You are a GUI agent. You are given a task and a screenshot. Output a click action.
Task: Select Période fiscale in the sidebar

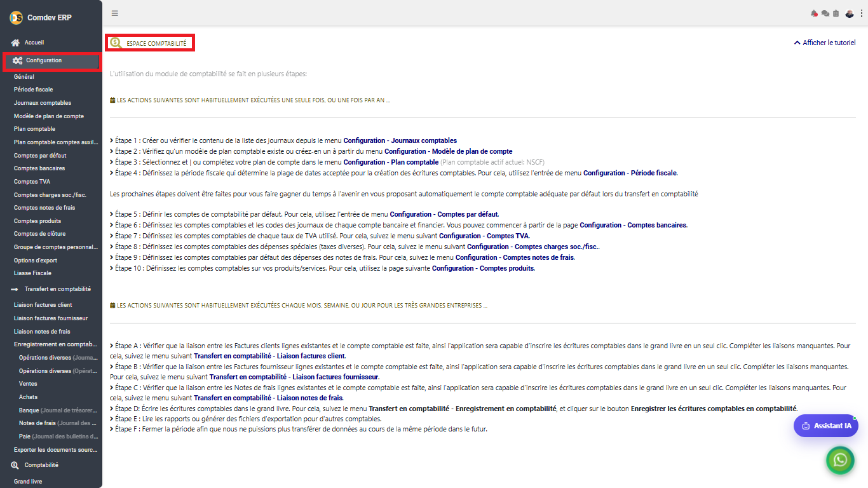point(34,90)
